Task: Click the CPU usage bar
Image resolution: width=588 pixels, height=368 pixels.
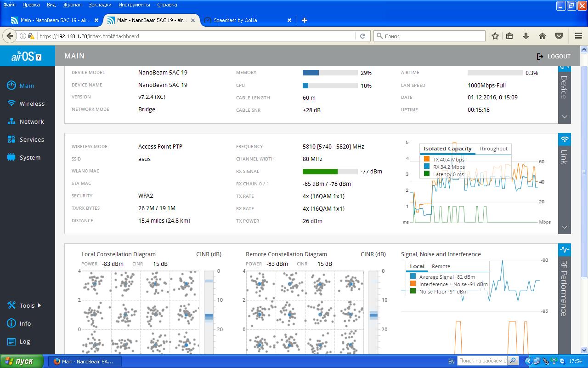Action: pyautogui.click(x=330, y=86)
